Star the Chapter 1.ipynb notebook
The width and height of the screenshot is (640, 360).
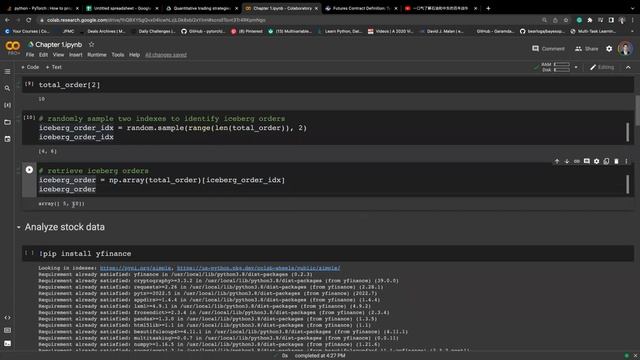coord(91,44)
